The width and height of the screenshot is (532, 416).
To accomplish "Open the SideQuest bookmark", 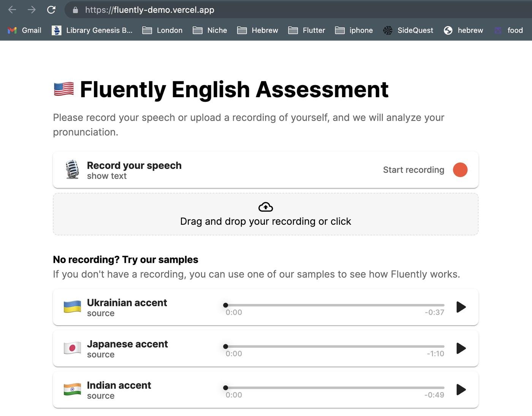I will (408, 30).
